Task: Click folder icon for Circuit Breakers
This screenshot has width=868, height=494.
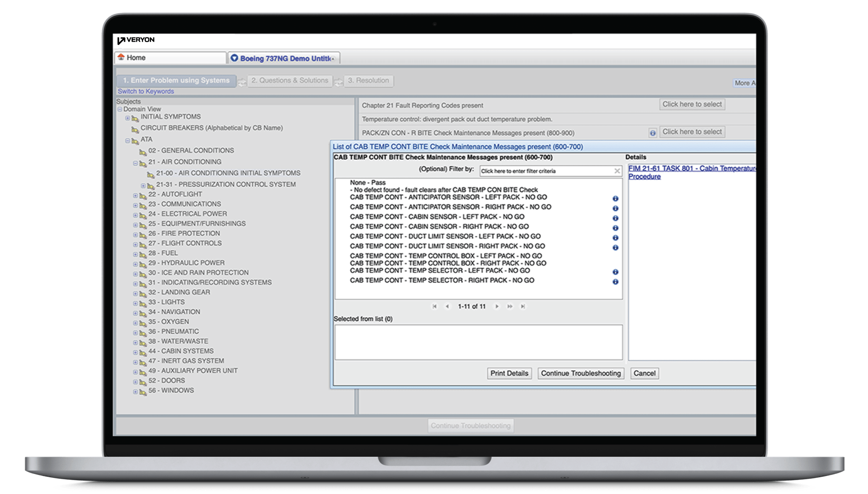Action: coord(135,129)
